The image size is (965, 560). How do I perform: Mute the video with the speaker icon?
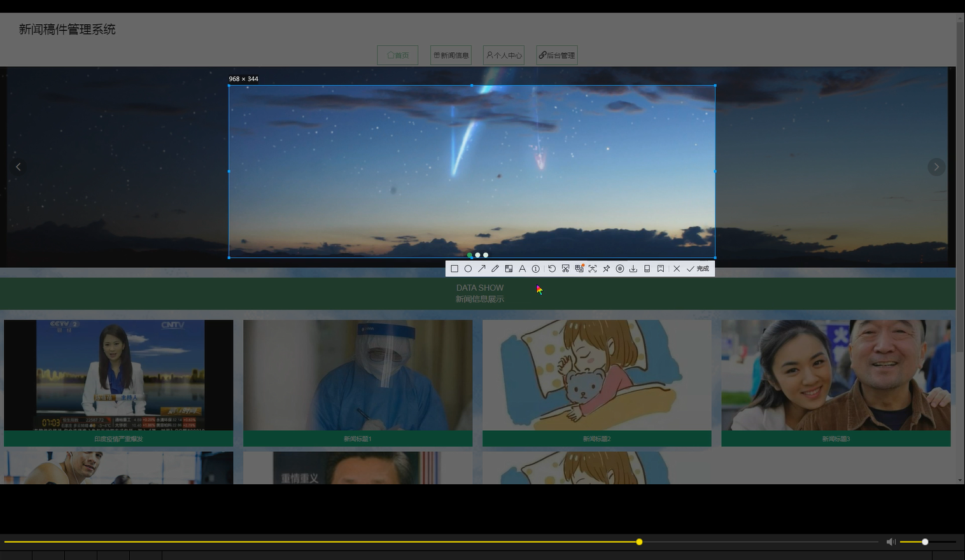(891, 542)
